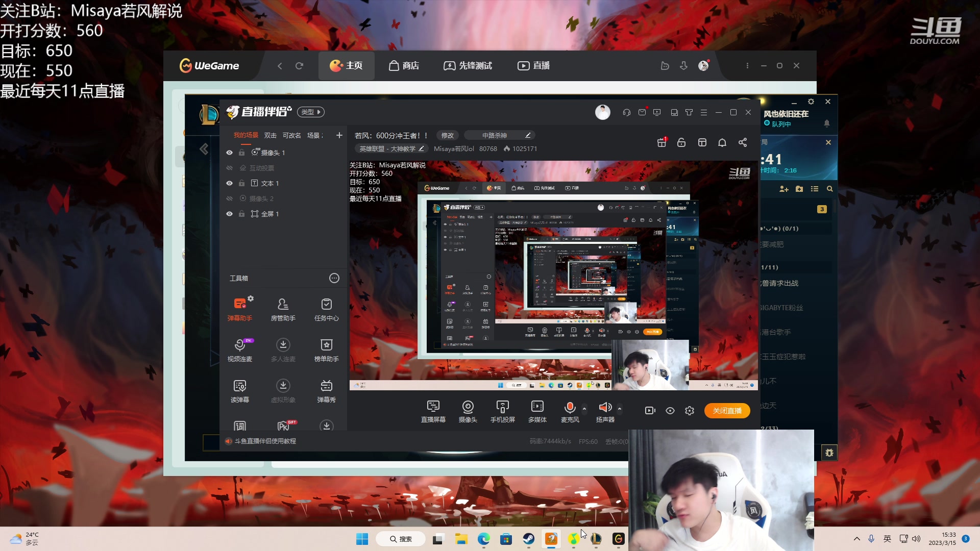Download the 虚拟形象 tool
The width and height of the screenshot is (980, 551).
pyautogui.click(x=283, y=390)
